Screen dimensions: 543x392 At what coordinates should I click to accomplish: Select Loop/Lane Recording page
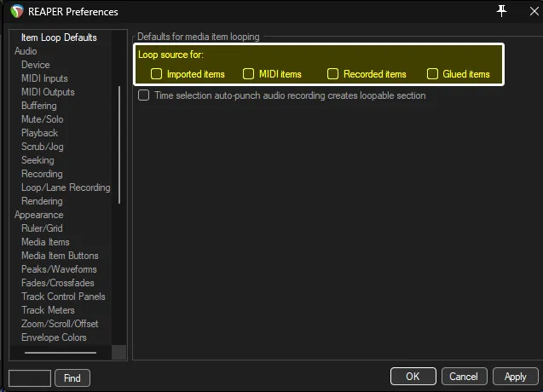[66, 187]
